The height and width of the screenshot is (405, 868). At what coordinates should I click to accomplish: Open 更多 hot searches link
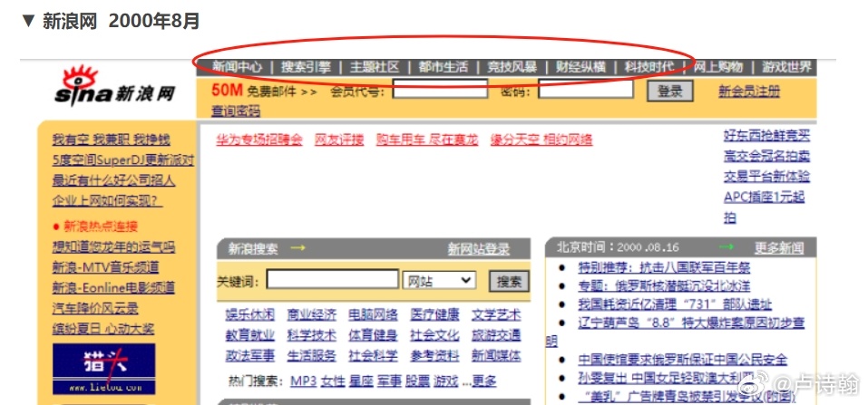pos(484,381)
